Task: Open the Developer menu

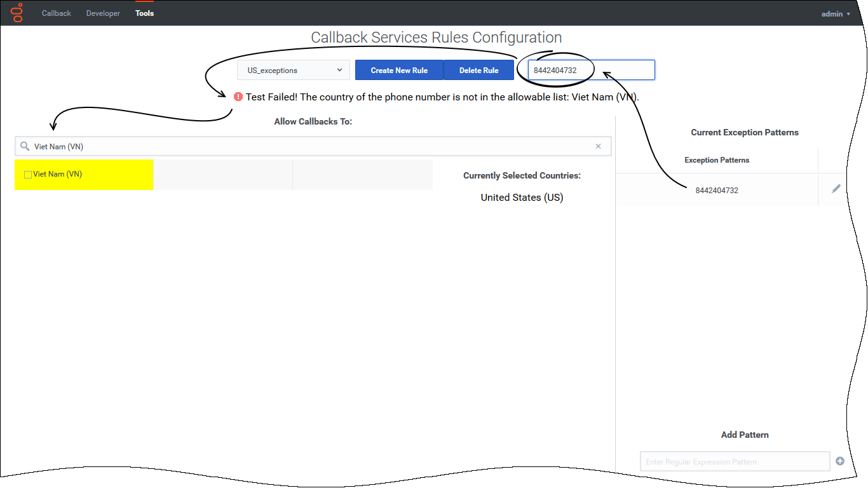Action: tap(103, 13)
